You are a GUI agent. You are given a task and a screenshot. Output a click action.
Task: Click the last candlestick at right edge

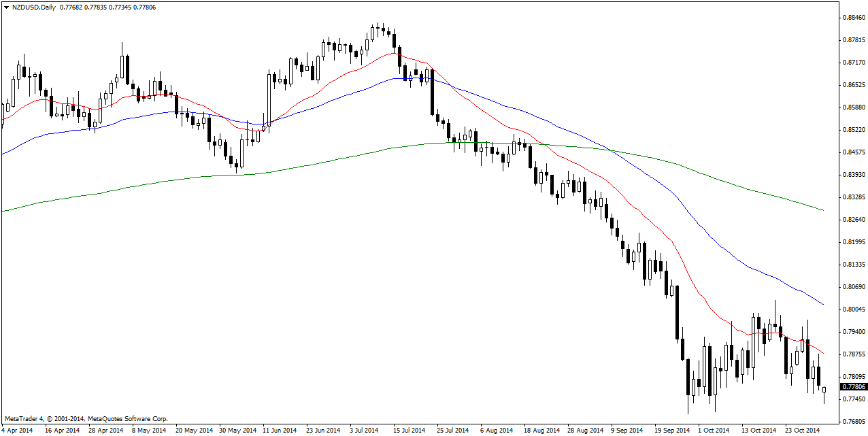824,389
